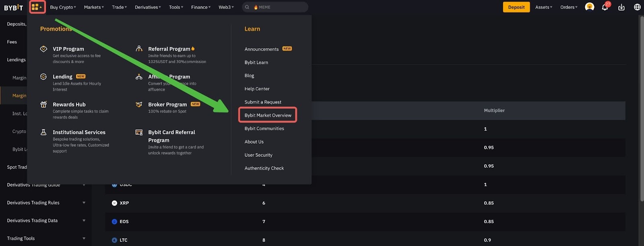This screenshot has width=644, height=246.
Task: Open the Buy Crypto dropdown
Action: 63,7
